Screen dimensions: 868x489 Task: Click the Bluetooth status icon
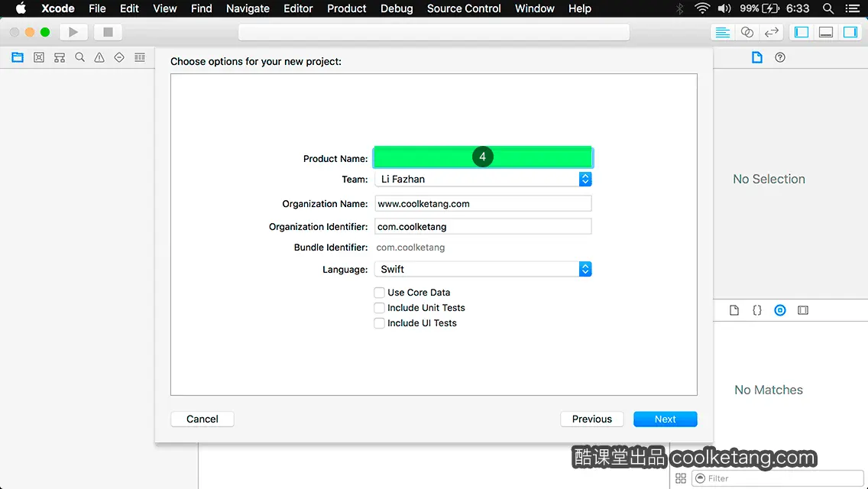click(x=679, y=8)
